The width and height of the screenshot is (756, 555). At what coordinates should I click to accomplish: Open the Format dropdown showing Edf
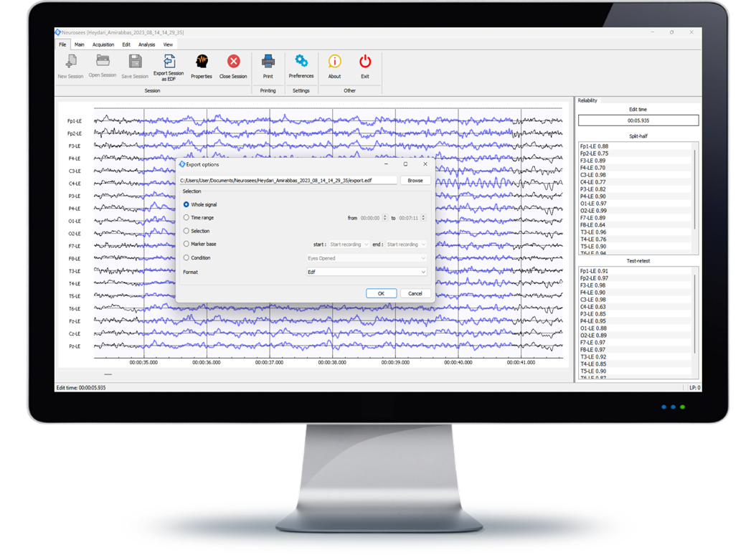(x=366, y=272)
